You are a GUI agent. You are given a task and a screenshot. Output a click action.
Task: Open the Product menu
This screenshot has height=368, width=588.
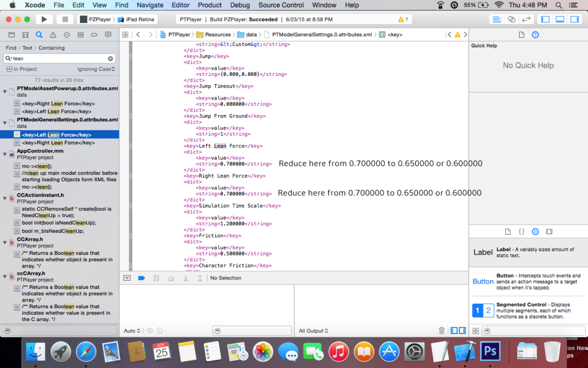pyautogui.click(x=210, y=5)
